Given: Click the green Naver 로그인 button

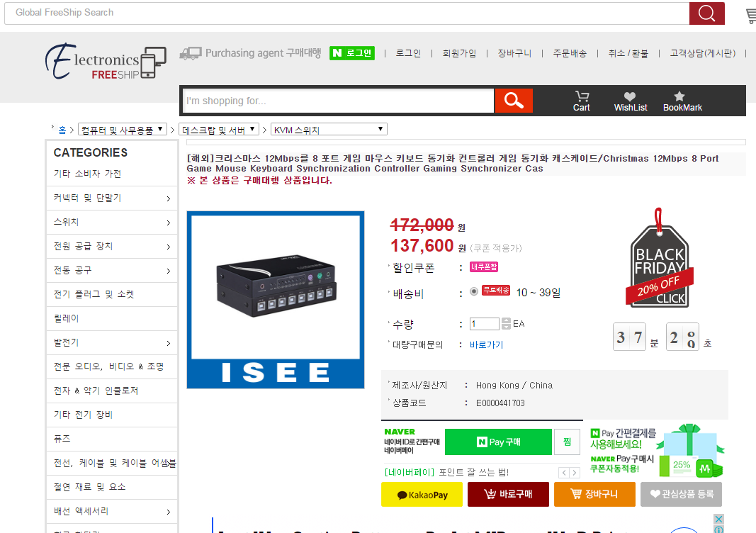Looking at the screenshot, I should (x=351, y=53).
